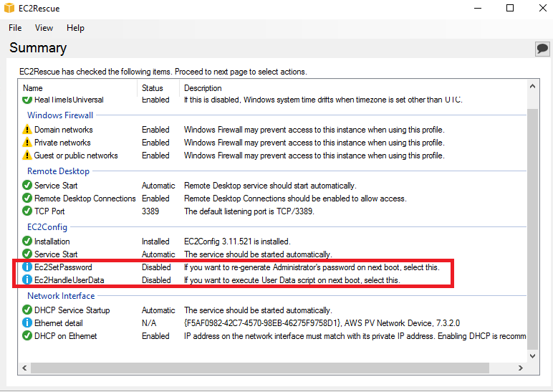This screenshot has height=392, width=553.
Task: Click the Name column header
Action: pos(77,88)
